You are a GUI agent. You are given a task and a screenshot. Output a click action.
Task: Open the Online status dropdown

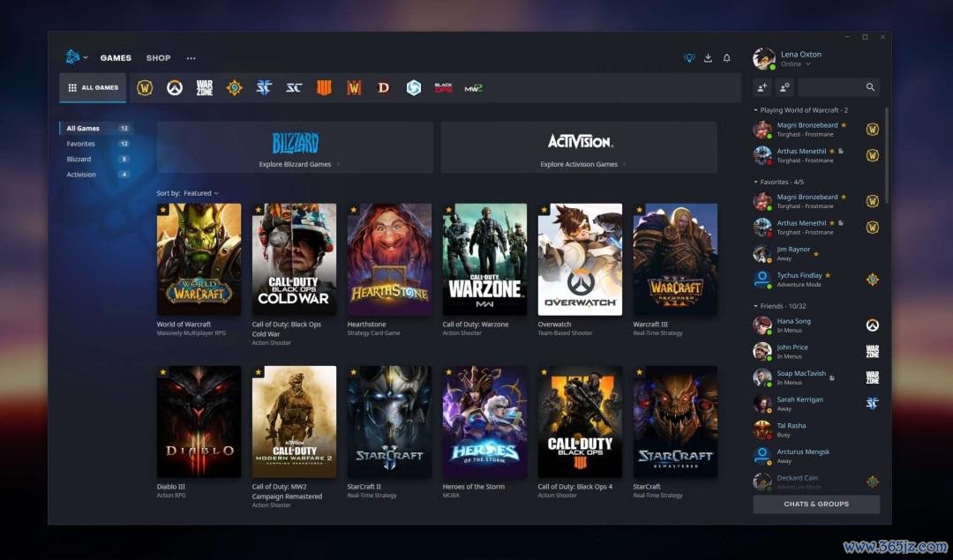[x=795, y=63]
